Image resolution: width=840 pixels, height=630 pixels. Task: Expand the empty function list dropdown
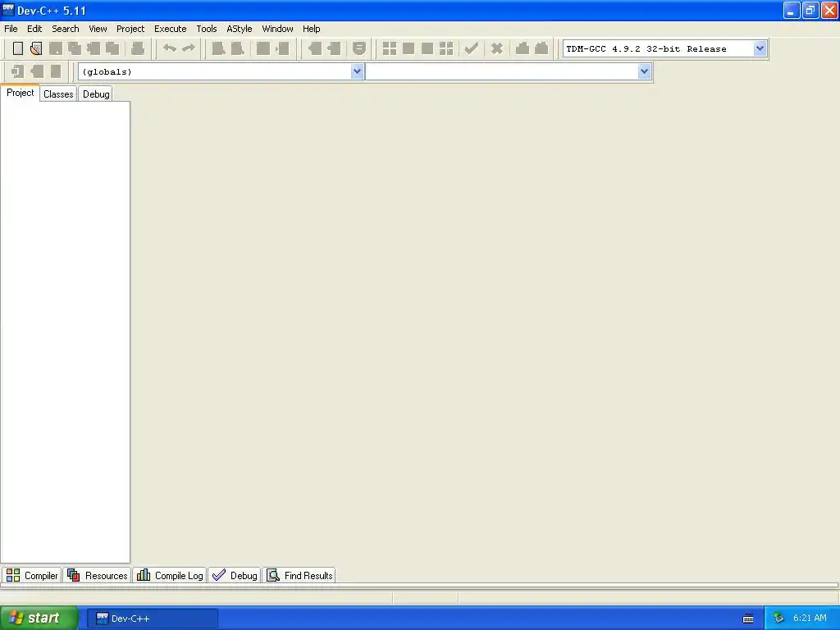point(644,71)
